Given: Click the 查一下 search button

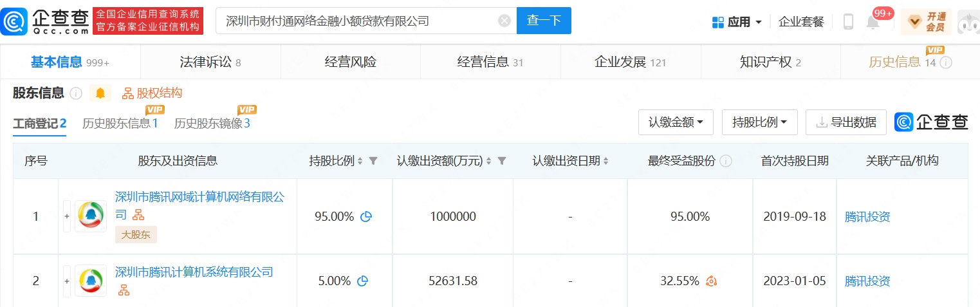Looking at the screenshot, I should pyautogui.click(x=544, y=21).
